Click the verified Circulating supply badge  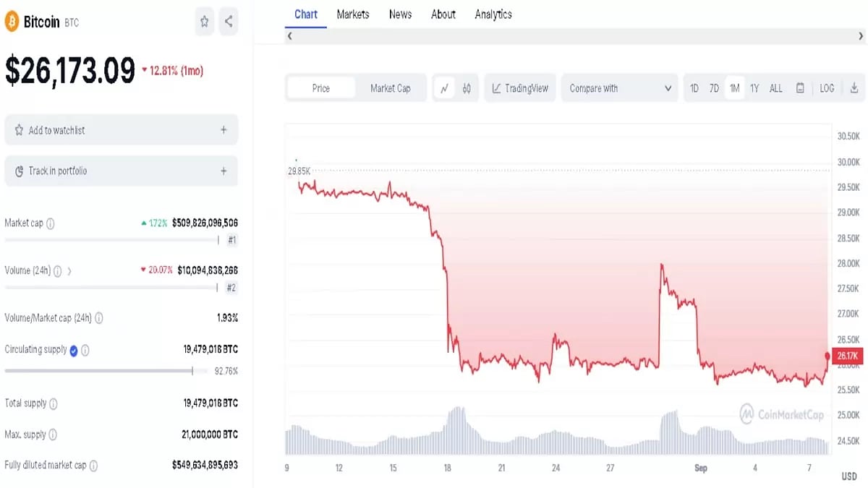(73, 350)
